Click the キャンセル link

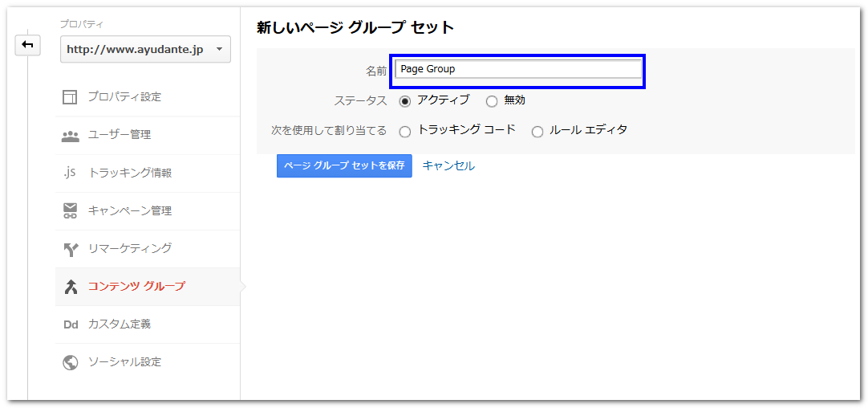(448, 166)
